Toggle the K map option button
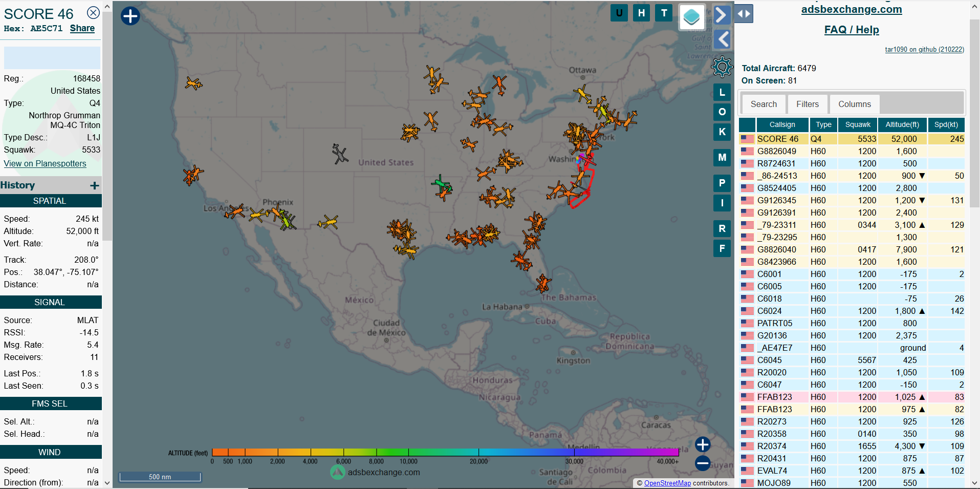 pyautogui.click(x=722, y=132)
